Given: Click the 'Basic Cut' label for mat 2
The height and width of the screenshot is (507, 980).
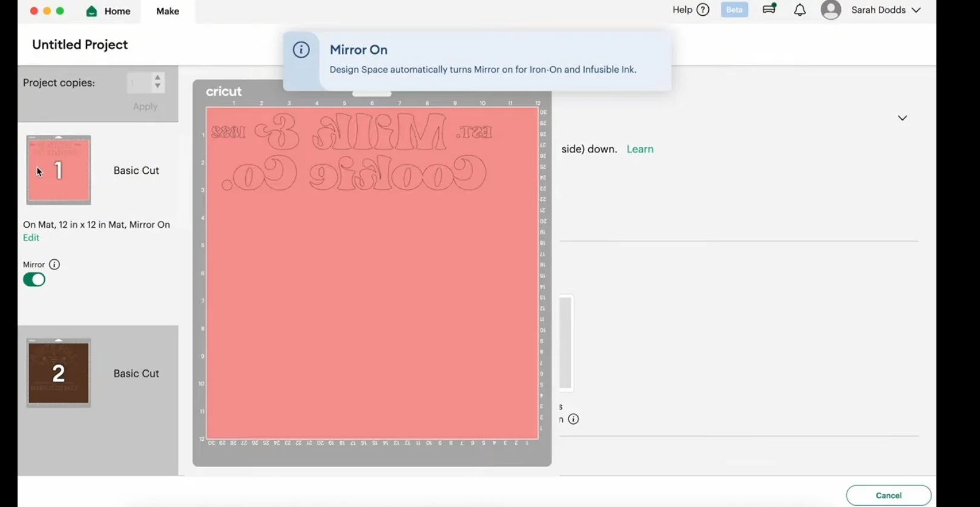Looking at the screenshot, I should [136, 374].
